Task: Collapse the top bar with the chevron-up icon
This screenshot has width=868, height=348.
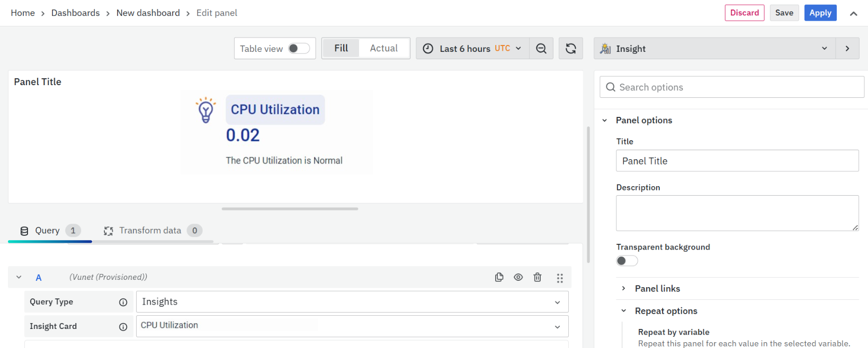Action: coord(853,14)
